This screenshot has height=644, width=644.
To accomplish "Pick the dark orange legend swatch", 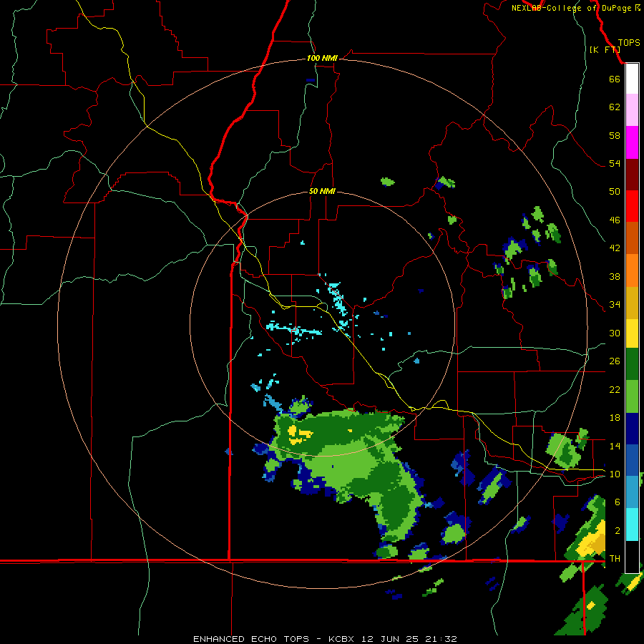I will point(632,238).
